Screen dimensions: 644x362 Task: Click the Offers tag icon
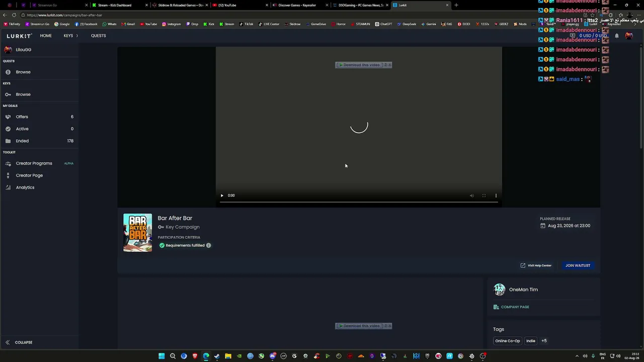(x=8, y=117)
